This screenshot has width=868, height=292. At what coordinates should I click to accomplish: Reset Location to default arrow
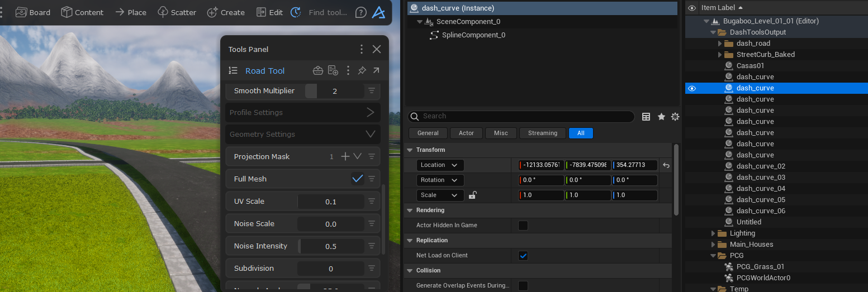tap(666, 165)
